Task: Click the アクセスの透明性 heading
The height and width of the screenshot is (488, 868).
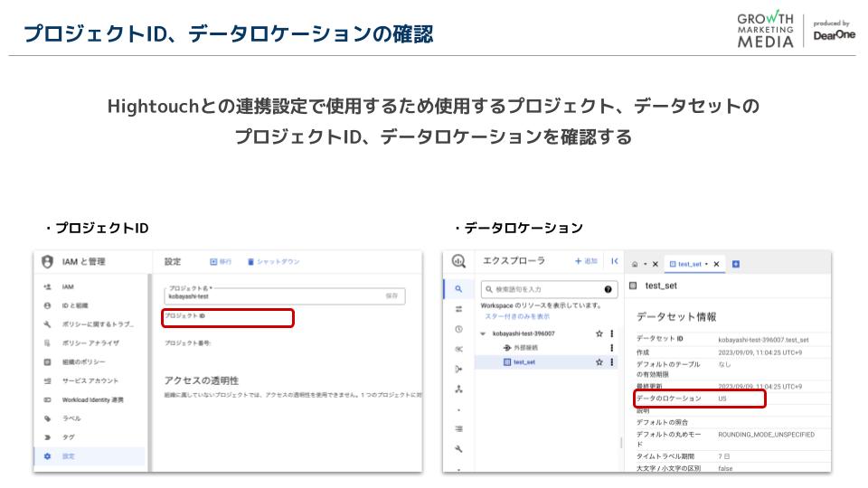Action: click(202, 380)
